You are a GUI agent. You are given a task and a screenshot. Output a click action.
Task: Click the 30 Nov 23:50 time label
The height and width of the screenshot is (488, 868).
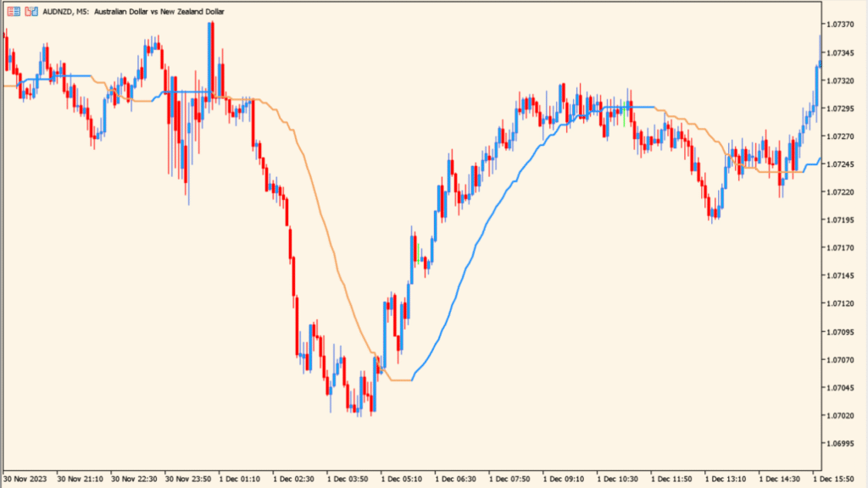(190, 479)
